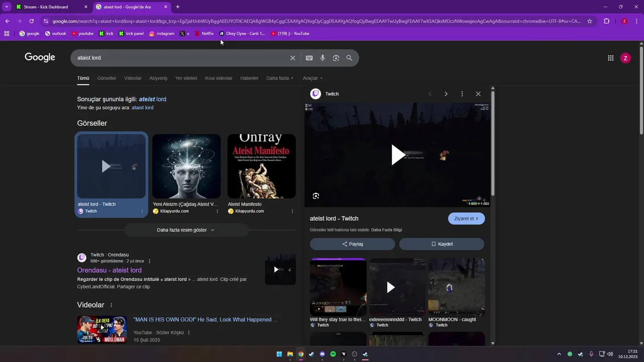This screenshot has width=644, height=362.
Task: Open the Orendasu - ateist lord link
Action: click(x=109, y=270)
